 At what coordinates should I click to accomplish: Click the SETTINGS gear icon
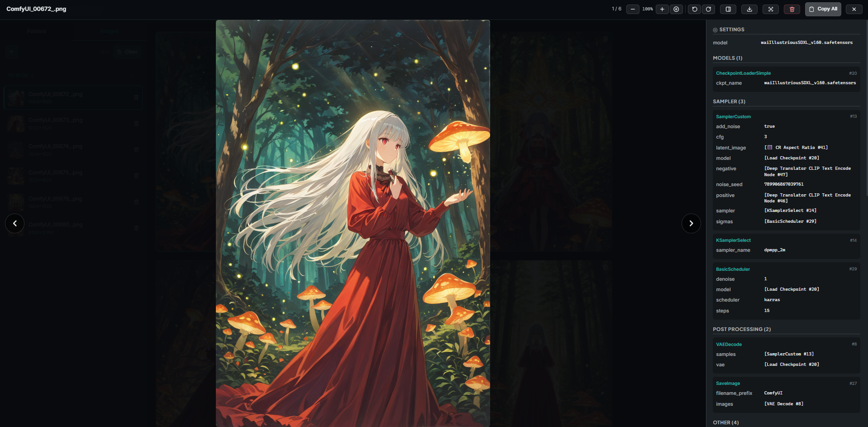[x=715, y=30]
